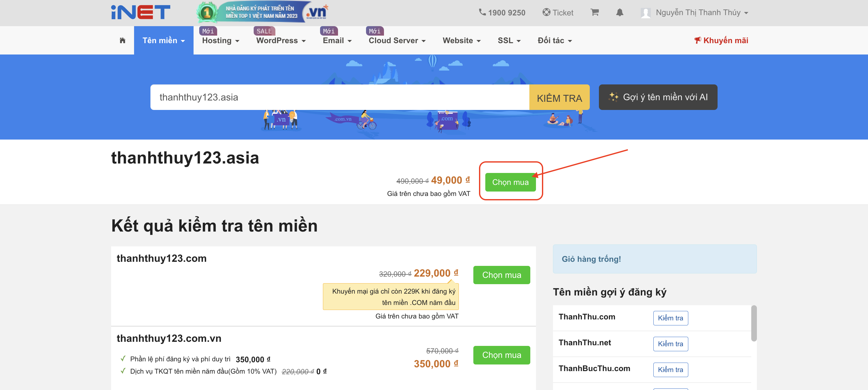Expand the Cloud Server menu

397,41
